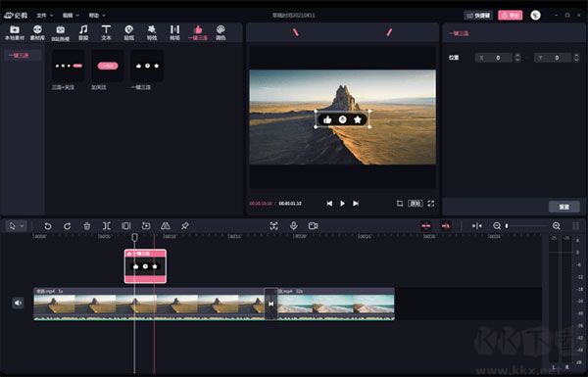Open the music (音频) panel icon
Screen dimensions: 588x377
83,32
